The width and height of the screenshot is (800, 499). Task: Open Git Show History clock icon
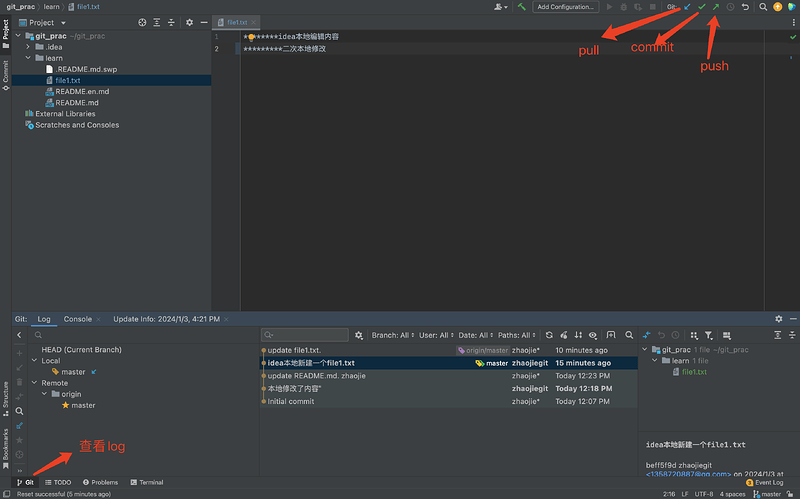(731, 7)
